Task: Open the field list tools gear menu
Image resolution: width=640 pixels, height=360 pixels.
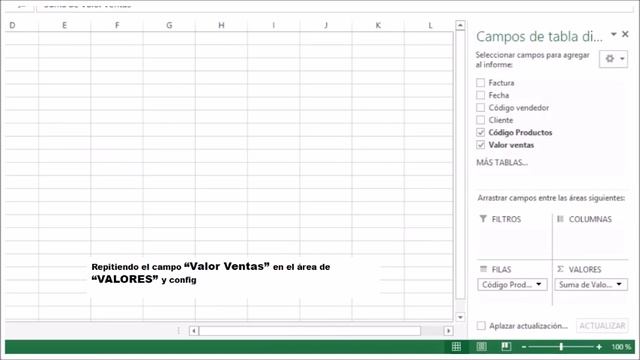Action: [x=613, y=59]
